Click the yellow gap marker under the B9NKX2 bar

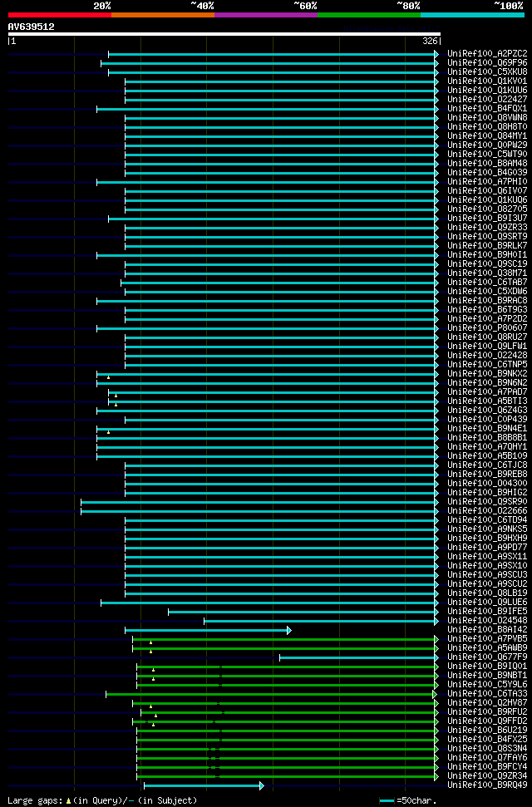point(108,377)
